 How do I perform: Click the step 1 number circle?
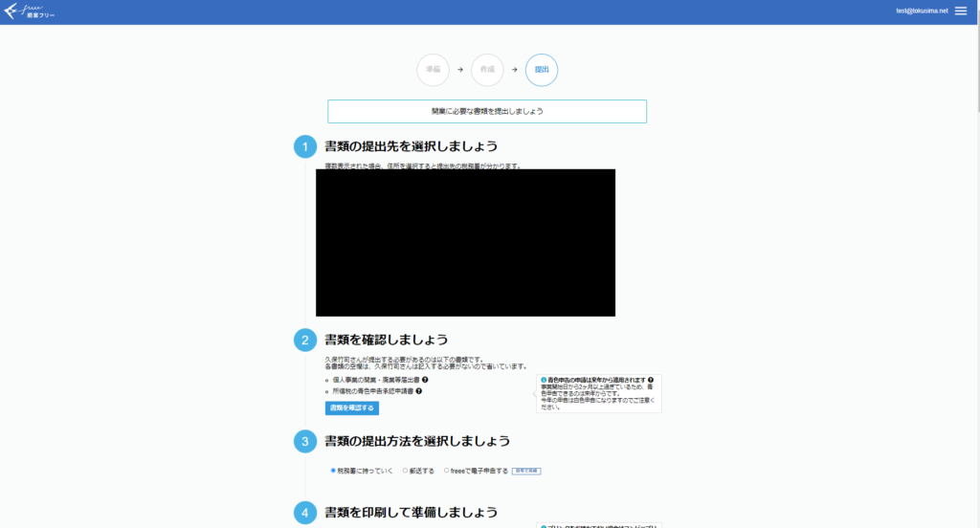point(304,147)
